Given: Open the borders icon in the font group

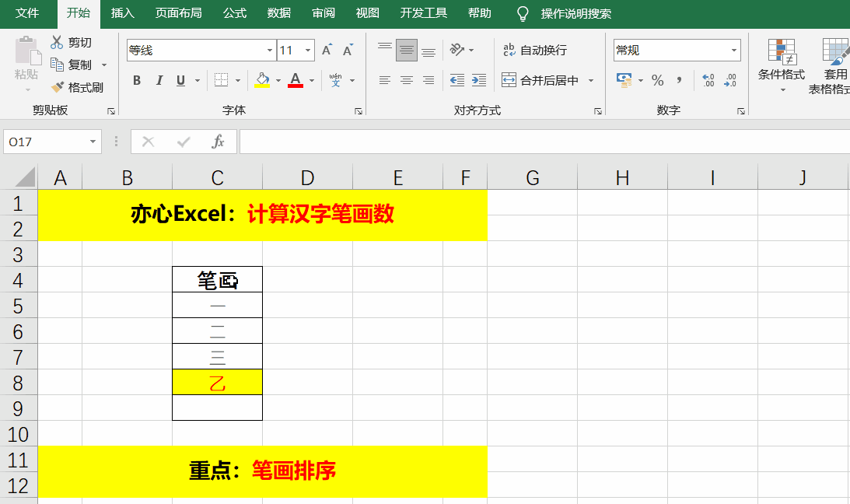Looking at the screenshot, I should coord(221,80).
